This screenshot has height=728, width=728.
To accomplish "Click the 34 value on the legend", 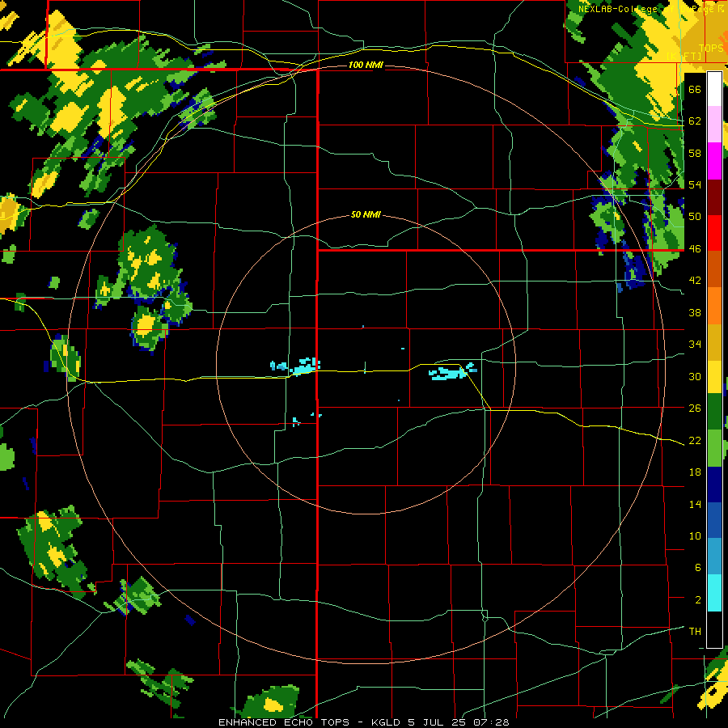I will click(695, 345).
